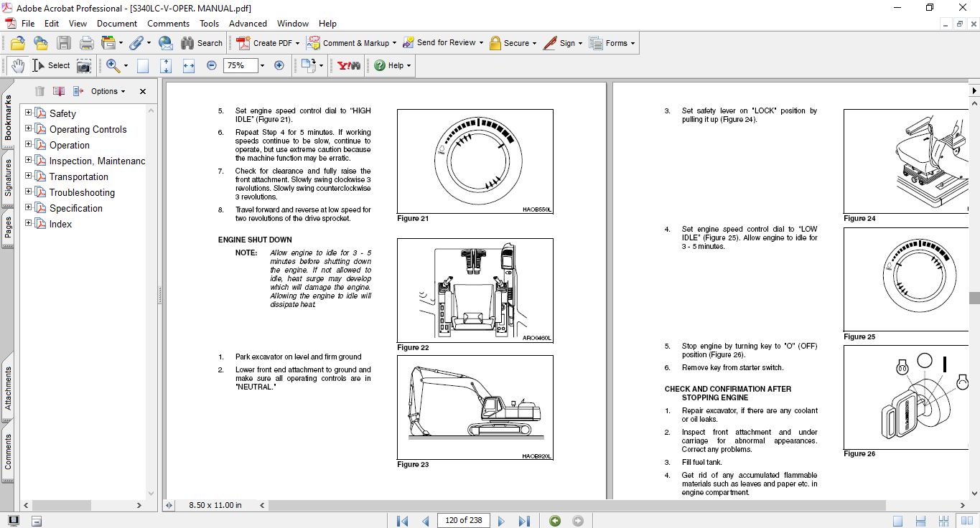
Task: Expand the Troubleshooting bookmark
Action: pos(29,192)
